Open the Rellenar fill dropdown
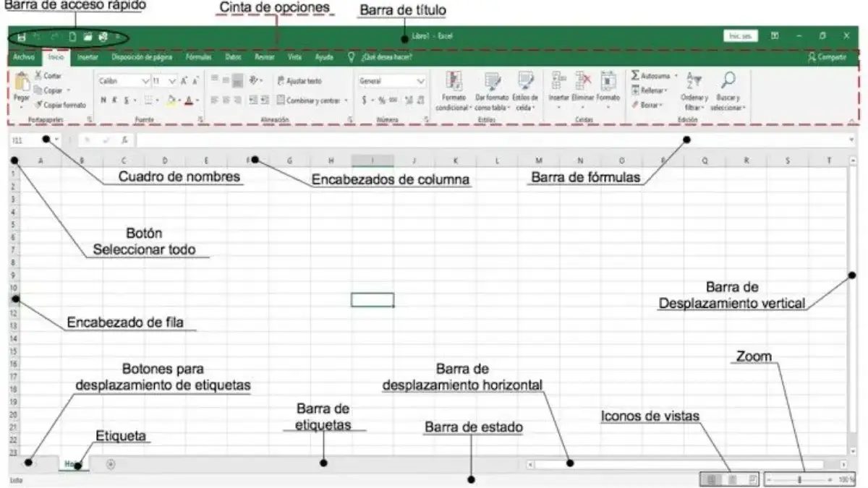 pyautogui.click(x=649, y=90)
